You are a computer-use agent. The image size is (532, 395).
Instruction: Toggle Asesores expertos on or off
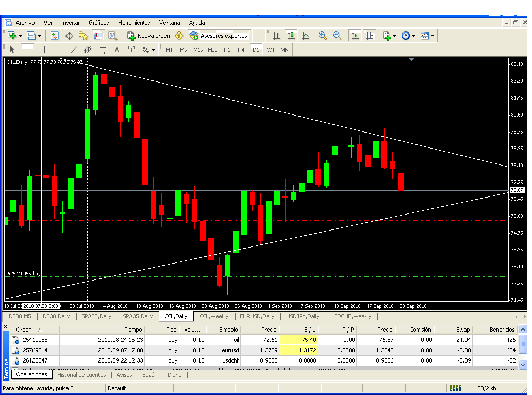pos(219,36)
